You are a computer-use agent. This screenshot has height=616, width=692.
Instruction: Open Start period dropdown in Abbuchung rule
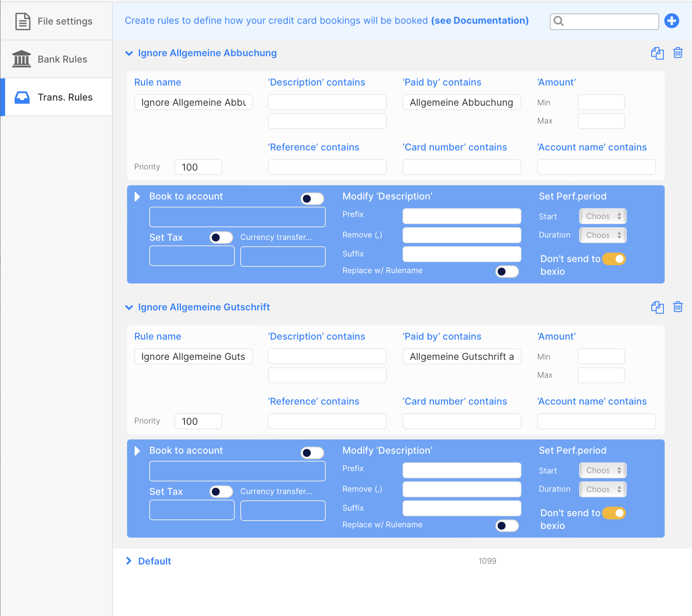tap(603, 217)
